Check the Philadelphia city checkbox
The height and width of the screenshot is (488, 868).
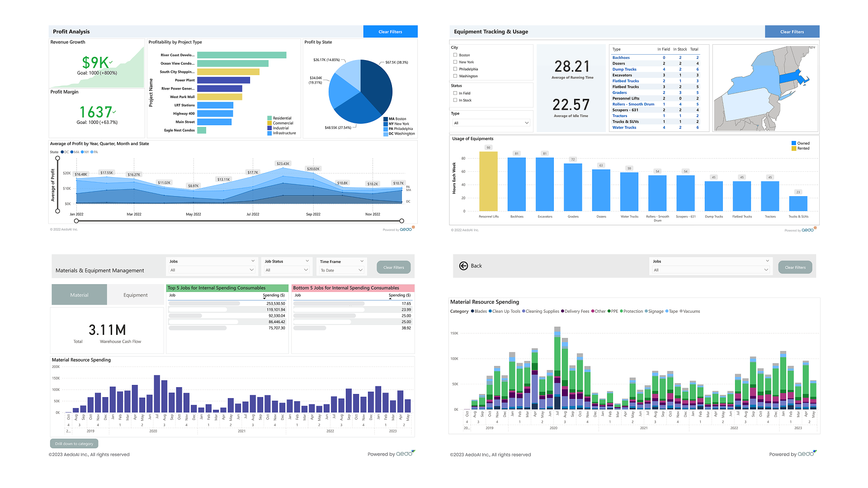coord(455,69)
